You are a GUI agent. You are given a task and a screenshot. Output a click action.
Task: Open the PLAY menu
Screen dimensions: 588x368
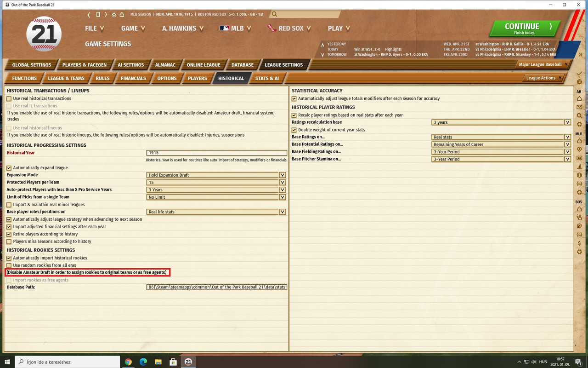point(339,28)
